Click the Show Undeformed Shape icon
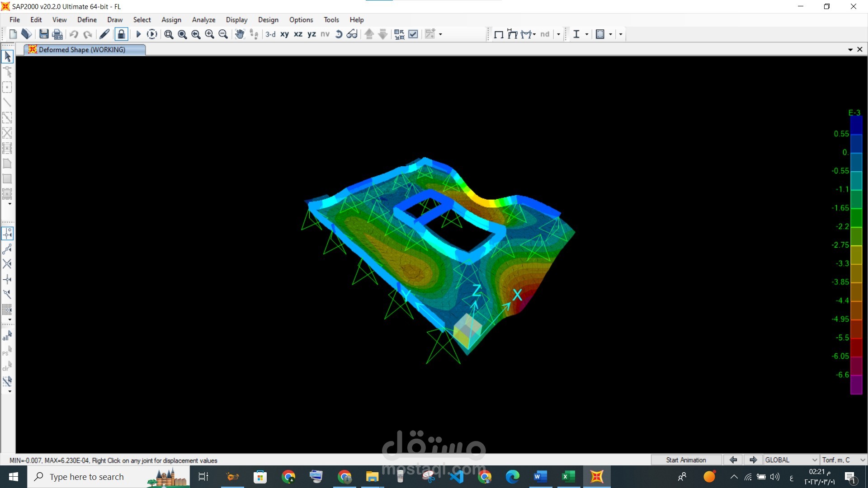The height and width of the screenshot is (488, 868). [x=499, y=34]
